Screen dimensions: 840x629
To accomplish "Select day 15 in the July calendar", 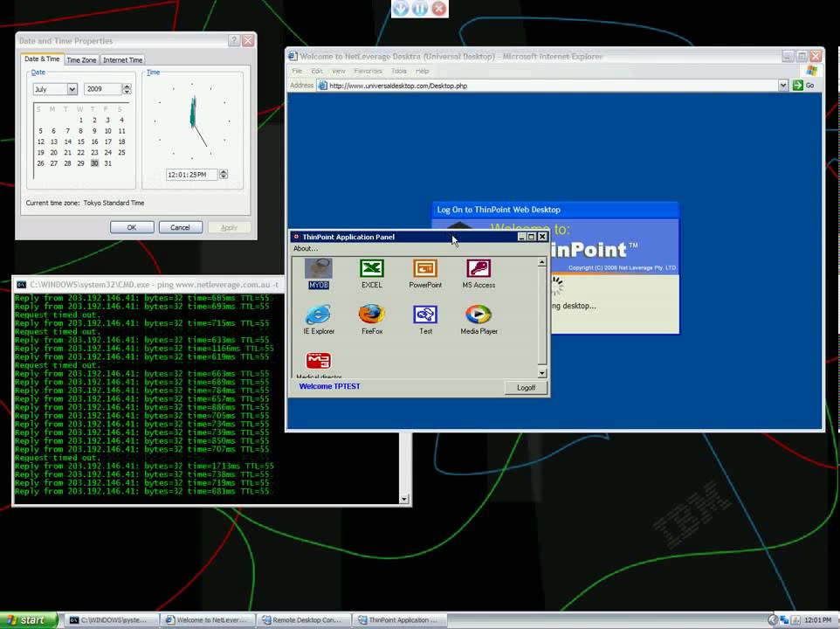I will point(81,142).
